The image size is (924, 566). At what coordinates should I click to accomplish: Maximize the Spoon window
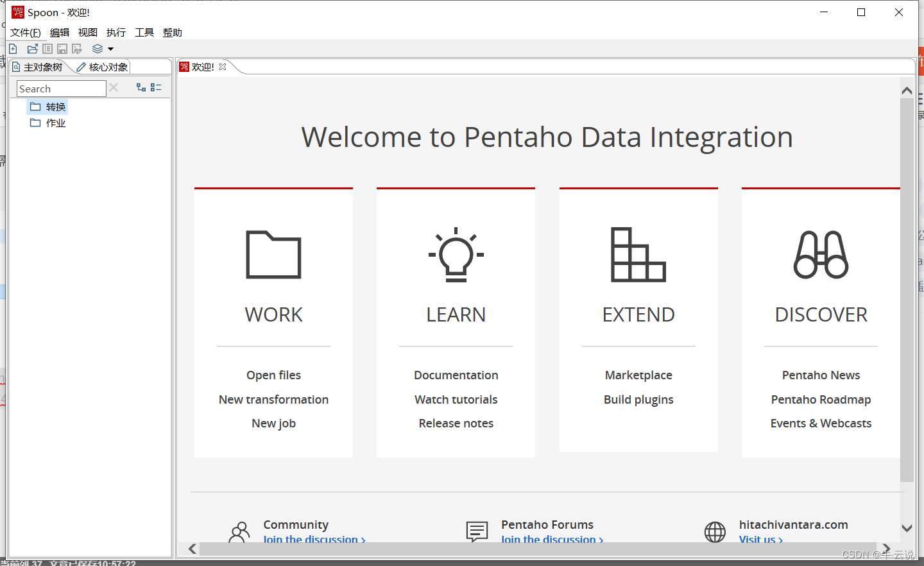[861, 12]
